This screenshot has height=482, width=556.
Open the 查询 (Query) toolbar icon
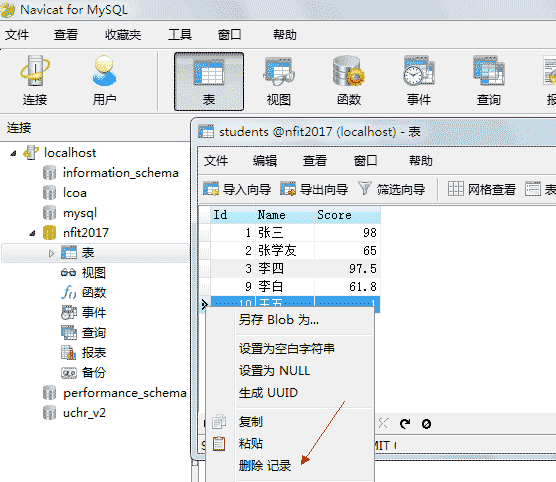489,81
